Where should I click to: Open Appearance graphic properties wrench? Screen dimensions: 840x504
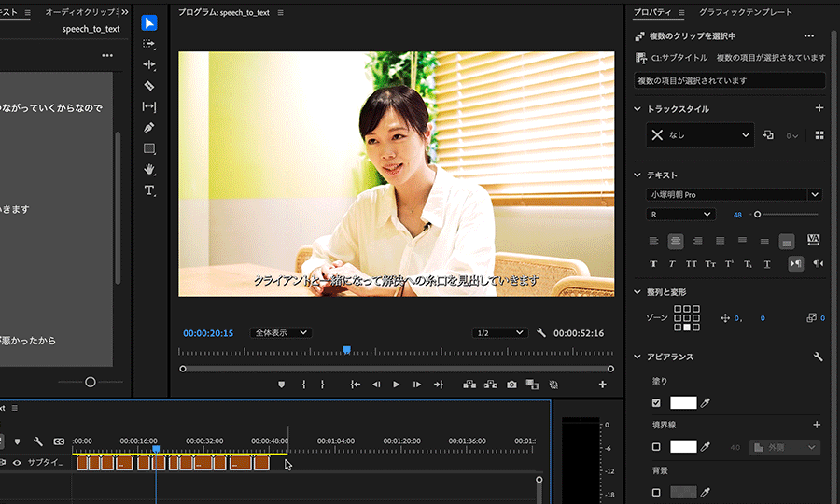(x=818, y=357)
